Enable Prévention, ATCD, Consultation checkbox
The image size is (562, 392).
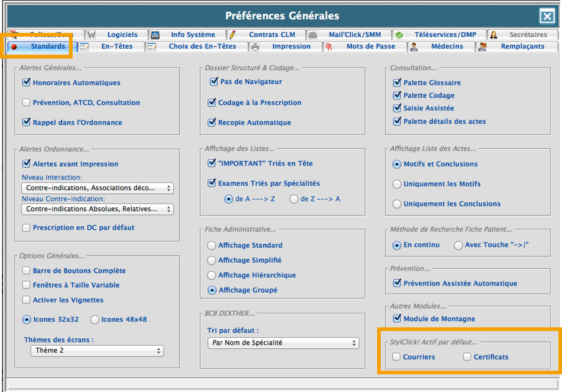(26, 102)
